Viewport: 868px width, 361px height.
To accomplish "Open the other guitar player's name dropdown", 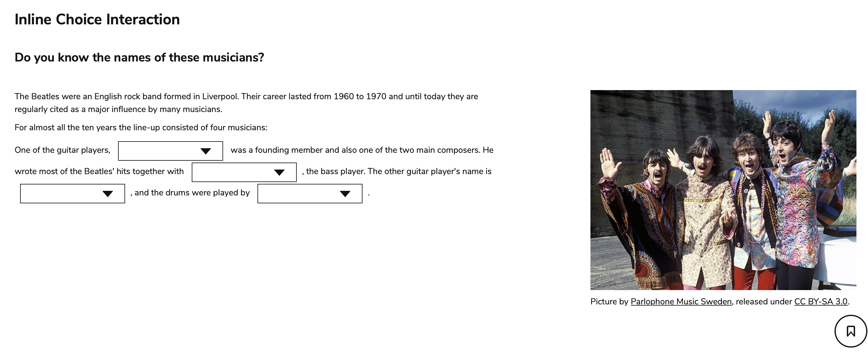I will tap(72, 193).
